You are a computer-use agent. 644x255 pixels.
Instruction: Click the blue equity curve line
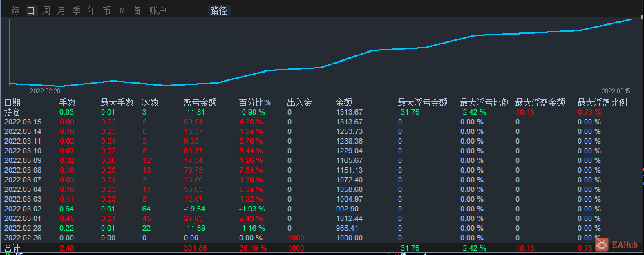point(321,67)
